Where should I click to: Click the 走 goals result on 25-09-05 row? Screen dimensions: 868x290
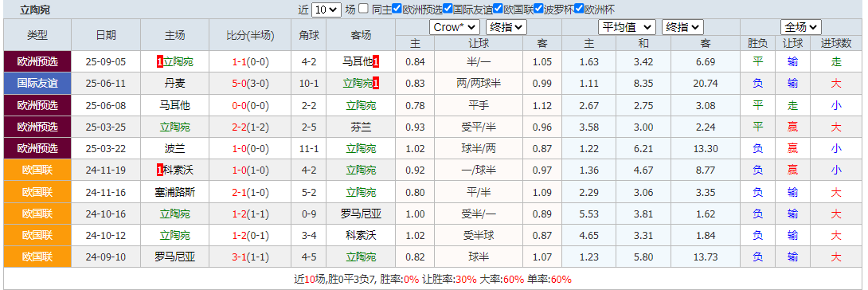[x=836, y=62]
